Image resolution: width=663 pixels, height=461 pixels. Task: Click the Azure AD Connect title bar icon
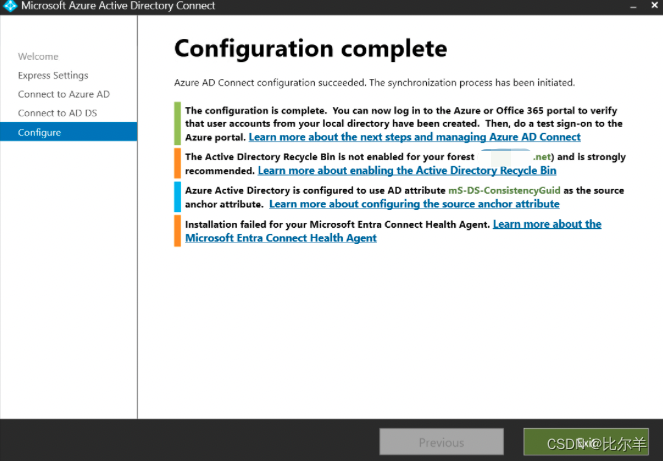[10, 6]
